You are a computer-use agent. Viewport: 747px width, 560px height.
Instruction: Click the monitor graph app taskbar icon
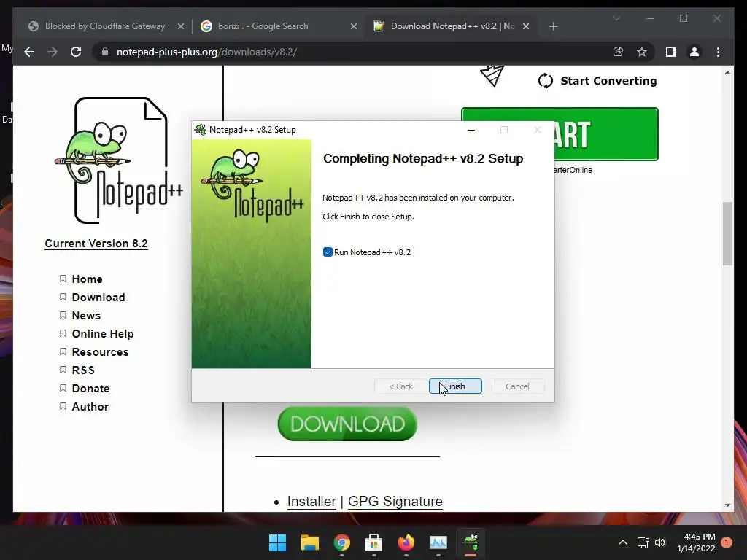click(x=438, y=542)
